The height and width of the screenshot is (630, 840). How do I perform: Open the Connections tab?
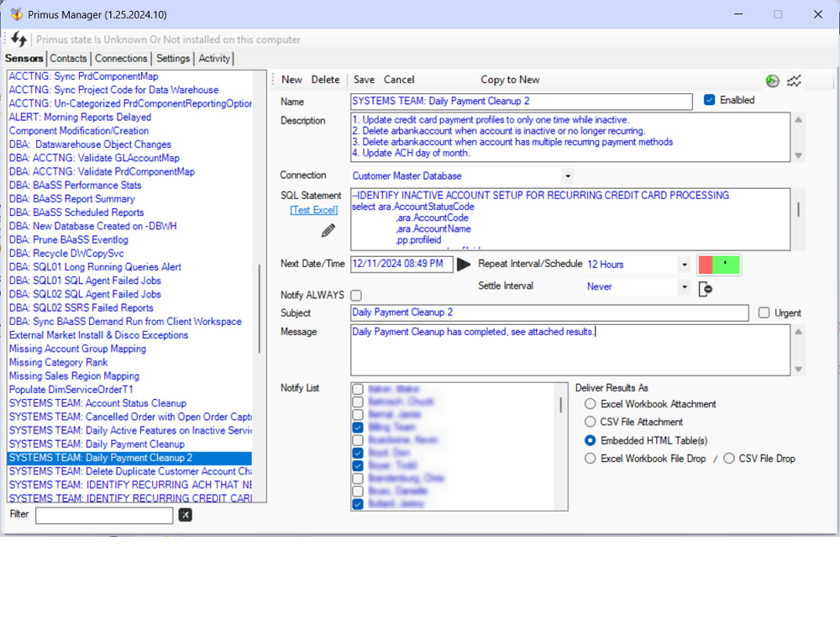[121, 59]
